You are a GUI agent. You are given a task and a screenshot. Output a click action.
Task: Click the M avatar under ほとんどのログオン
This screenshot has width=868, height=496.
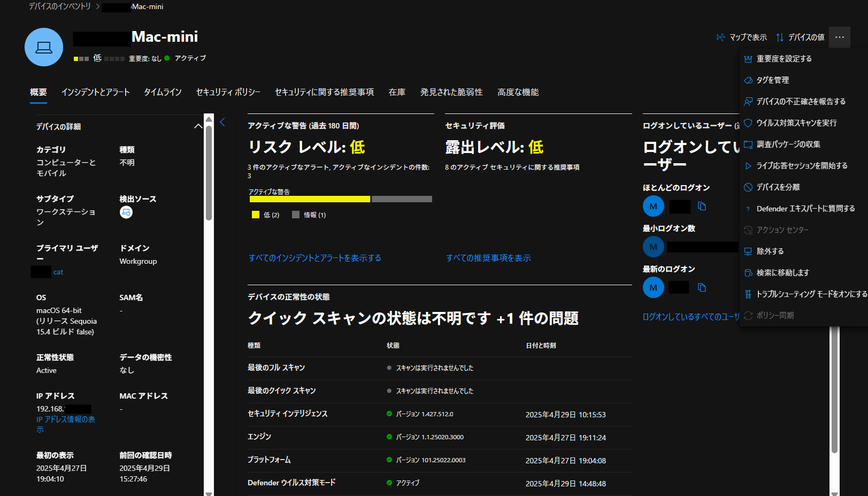(654, 207)
